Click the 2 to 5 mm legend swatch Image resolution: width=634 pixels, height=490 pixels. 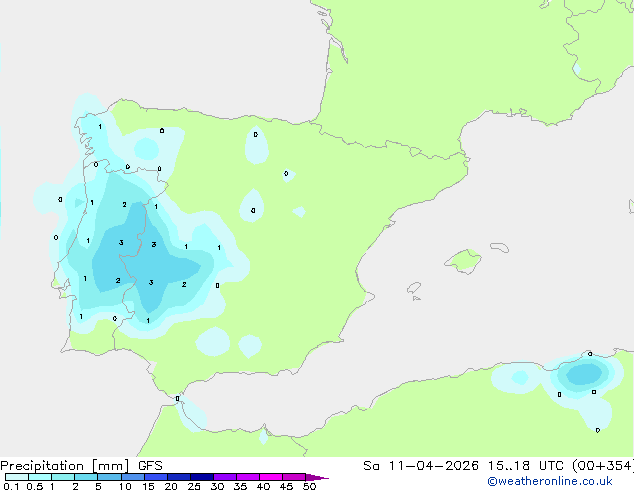pos(86,477)
